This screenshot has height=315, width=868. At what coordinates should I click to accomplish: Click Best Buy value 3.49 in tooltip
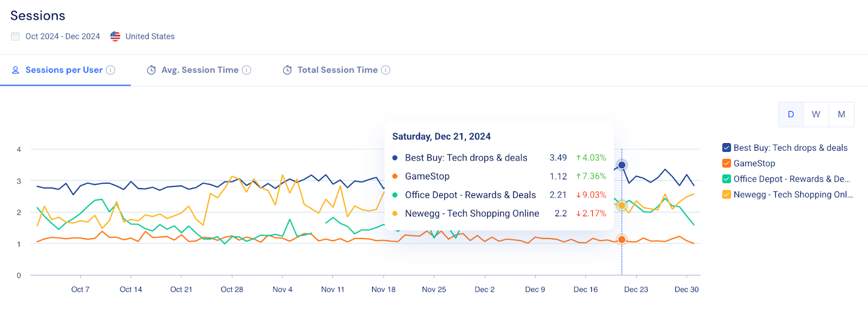click(x=558, y=158)
